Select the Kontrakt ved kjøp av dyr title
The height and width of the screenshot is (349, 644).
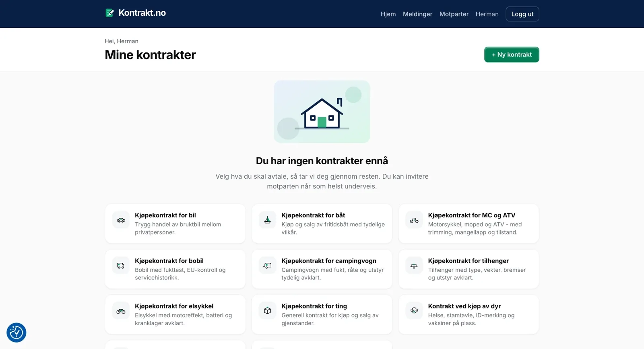[x=464, y=306]
